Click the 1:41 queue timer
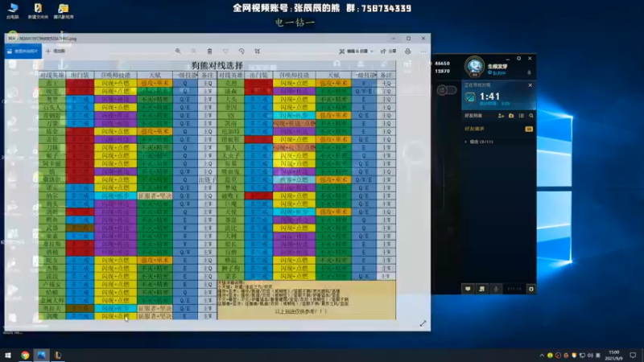This screenshot has width=644, height=362. pos(489,97)
